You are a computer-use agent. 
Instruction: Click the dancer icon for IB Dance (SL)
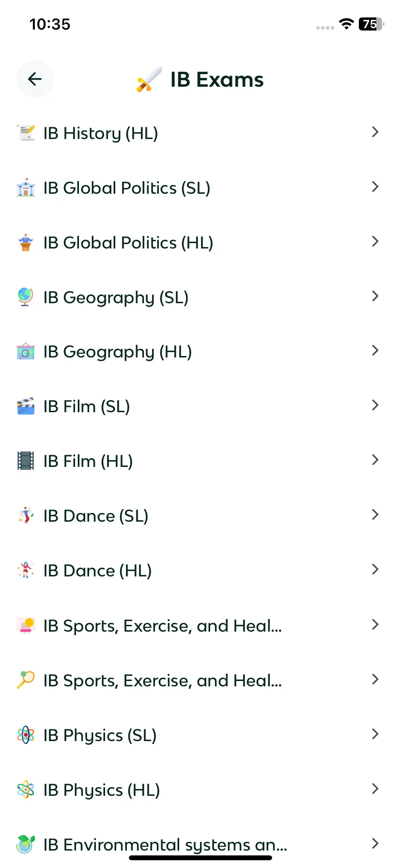(x=26, y=516)
